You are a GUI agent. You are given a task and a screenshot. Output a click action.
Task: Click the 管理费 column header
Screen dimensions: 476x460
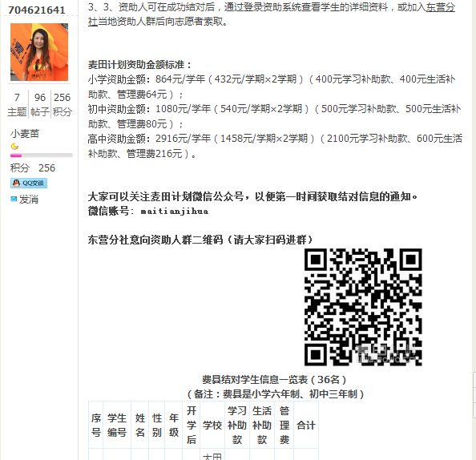point(284,425)
